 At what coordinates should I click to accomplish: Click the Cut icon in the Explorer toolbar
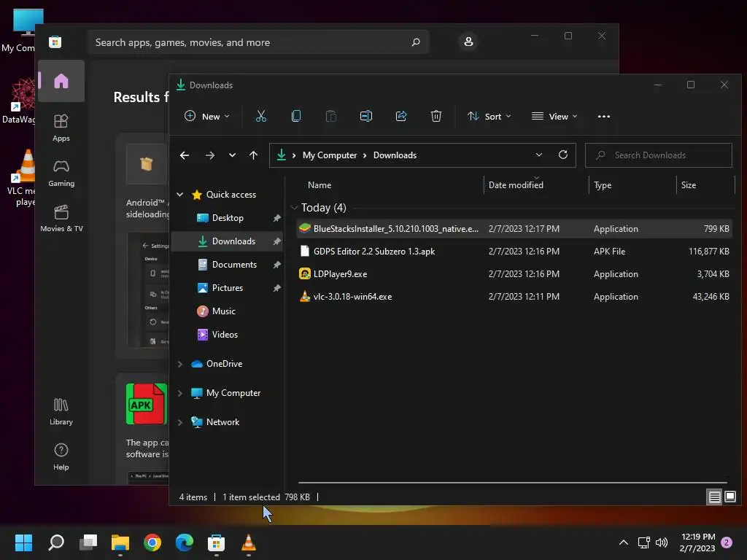(x=260, y=116)
